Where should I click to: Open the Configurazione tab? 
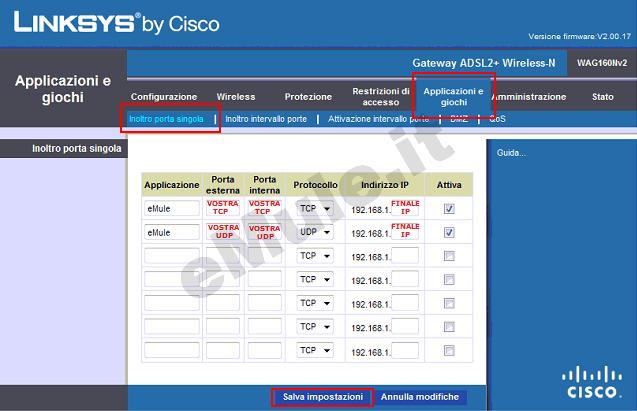(164, 97)
